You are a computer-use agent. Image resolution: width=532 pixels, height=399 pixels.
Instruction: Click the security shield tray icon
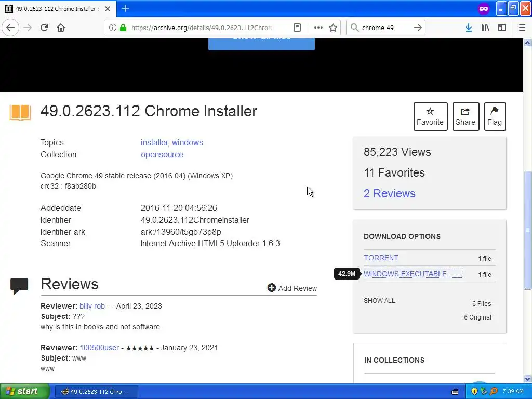(474, 392)
